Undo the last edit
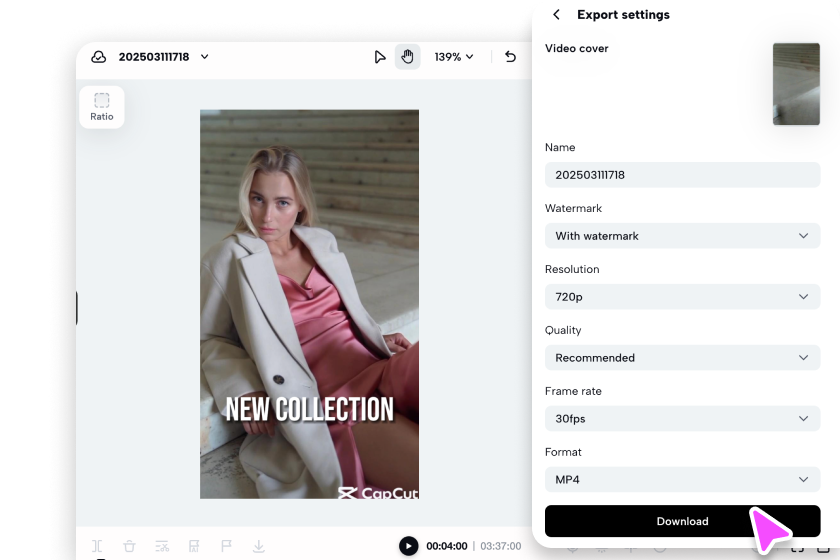The width and height of the screenshot is (840, 560). (x=510, y=57)
